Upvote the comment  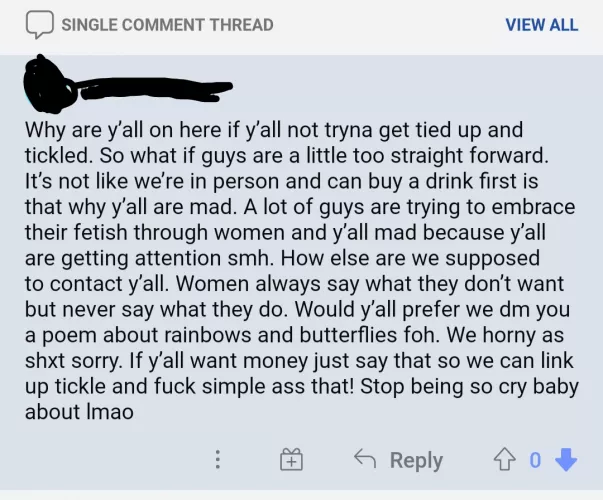(x=503, y=459)
